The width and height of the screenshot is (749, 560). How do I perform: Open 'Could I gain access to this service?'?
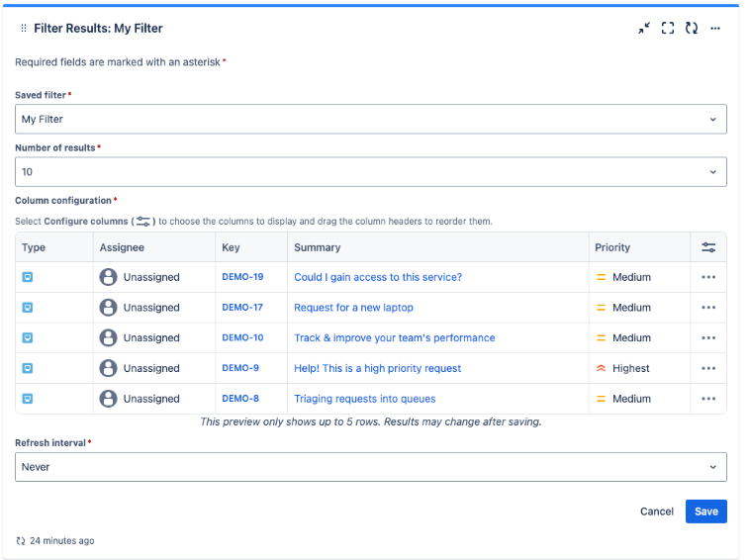(x=378, y=277)
